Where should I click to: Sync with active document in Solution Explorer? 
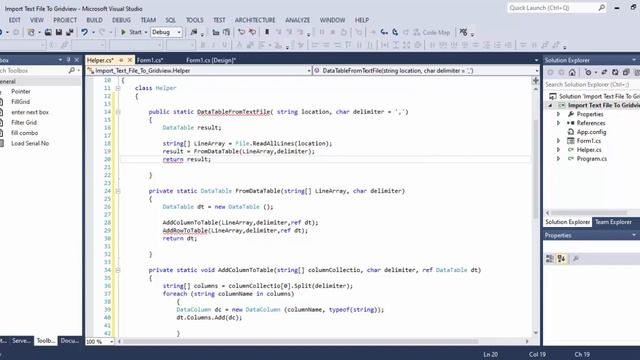(604, 72)
